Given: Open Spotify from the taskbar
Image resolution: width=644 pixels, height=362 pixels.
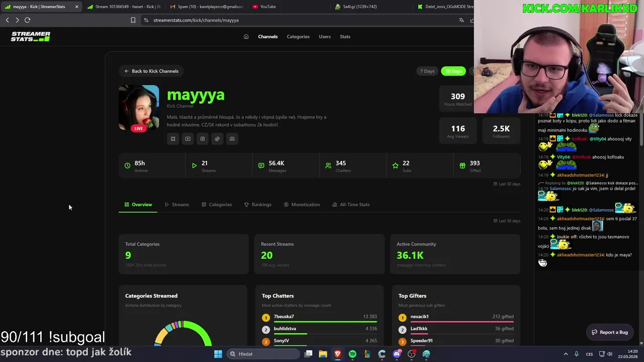Looking at the screenshot, I should pyautogui.click(x=352, y=354).
